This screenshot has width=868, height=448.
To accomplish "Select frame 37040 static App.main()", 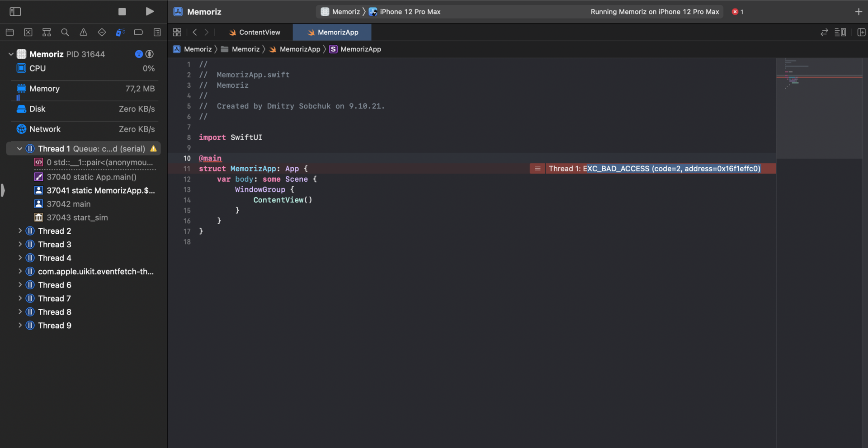I will click(85, 177).
